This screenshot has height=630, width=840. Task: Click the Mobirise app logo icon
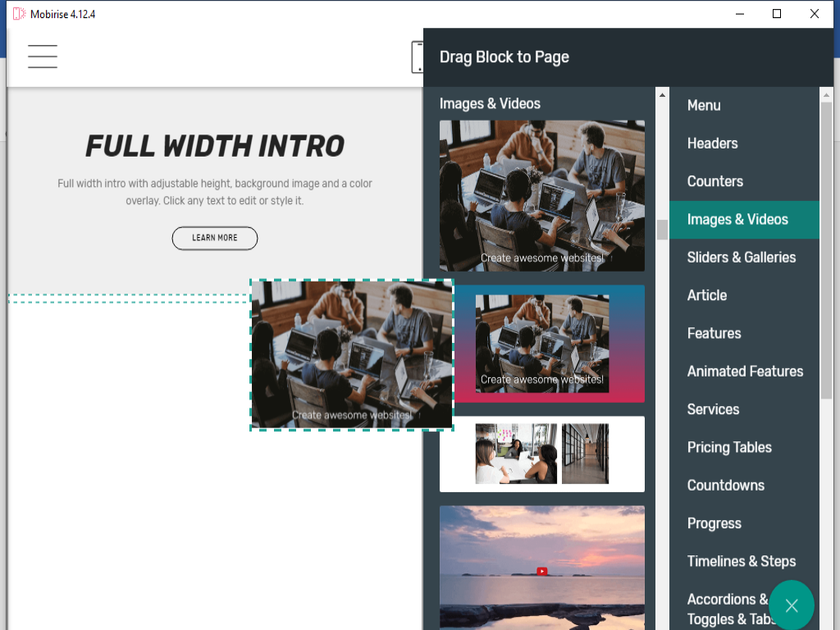[x=20, y=14]
